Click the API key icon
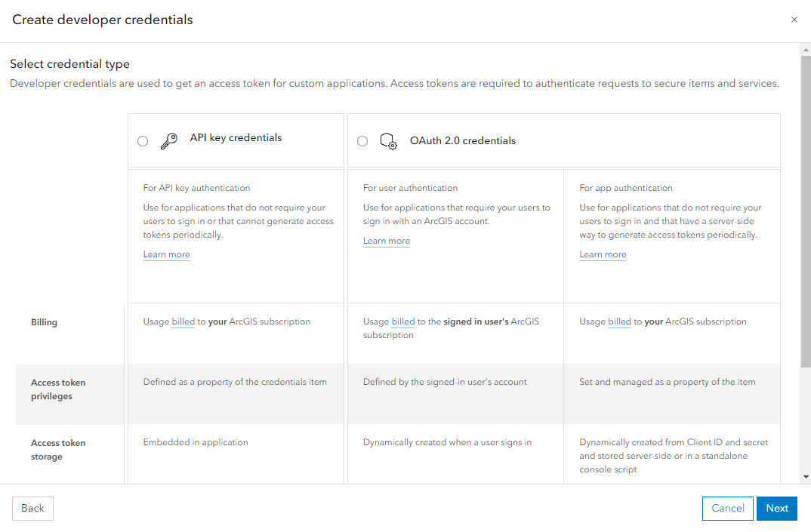The width and height of the screenshot is (811, 532). pos(169,141)
